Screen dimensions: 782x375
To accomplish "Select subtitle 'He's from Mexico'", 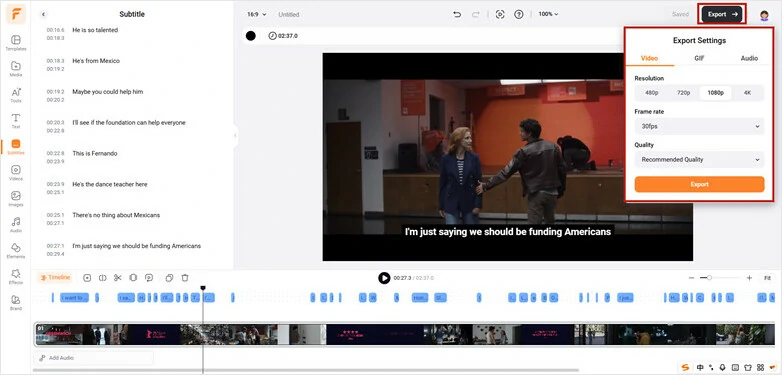I will tap(96, 61).
